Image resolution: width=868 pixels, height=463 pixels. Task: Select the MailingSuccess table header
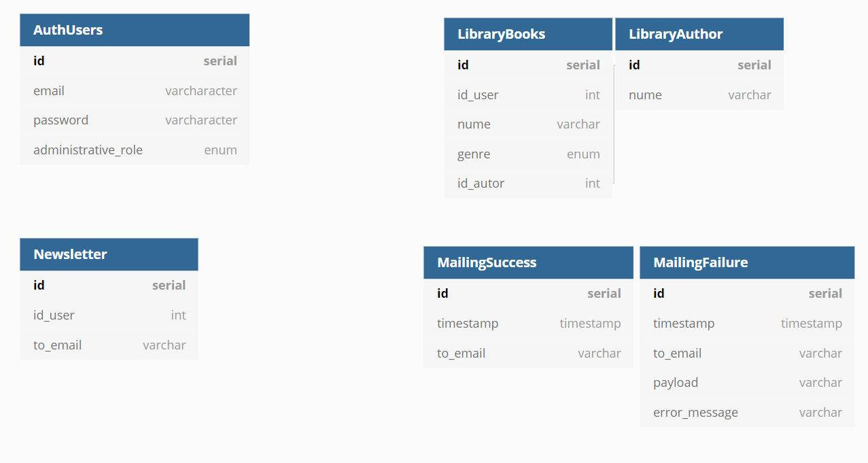(x=528, y=262)
